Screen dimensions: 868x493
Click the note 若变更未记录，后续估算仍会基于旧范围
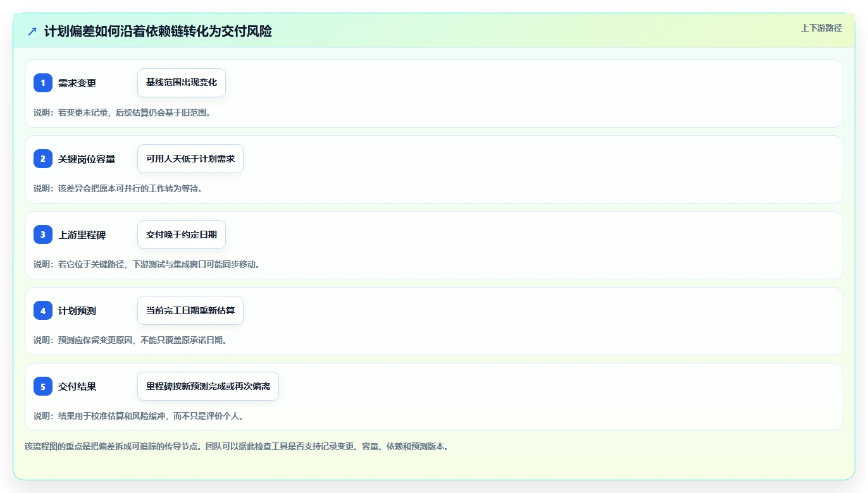click(122, 113)
